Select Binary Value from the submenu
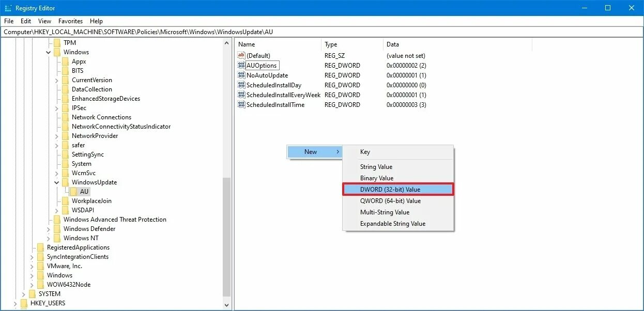The image size is (644, 311). tap(398, 178)
